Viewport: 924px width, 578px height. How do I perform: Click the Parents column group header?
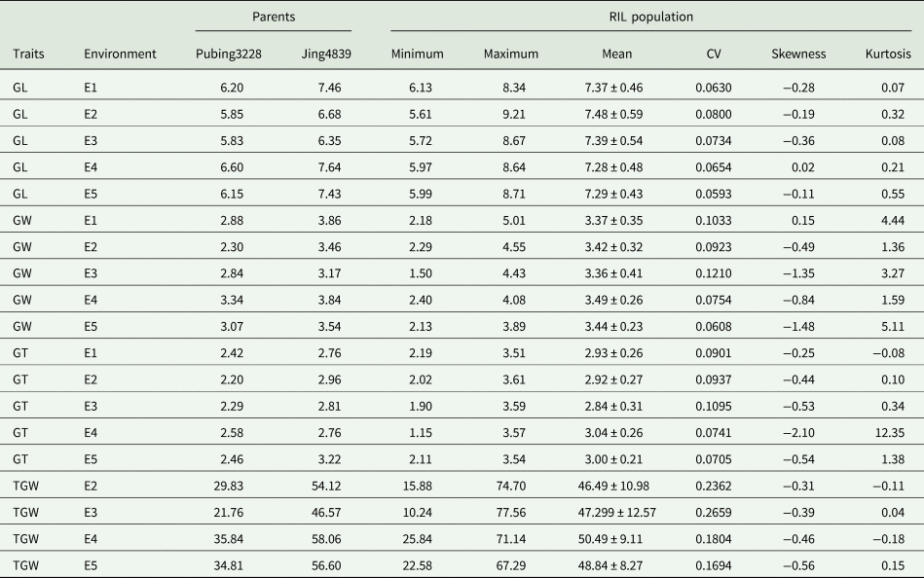(x=274, y=18)
